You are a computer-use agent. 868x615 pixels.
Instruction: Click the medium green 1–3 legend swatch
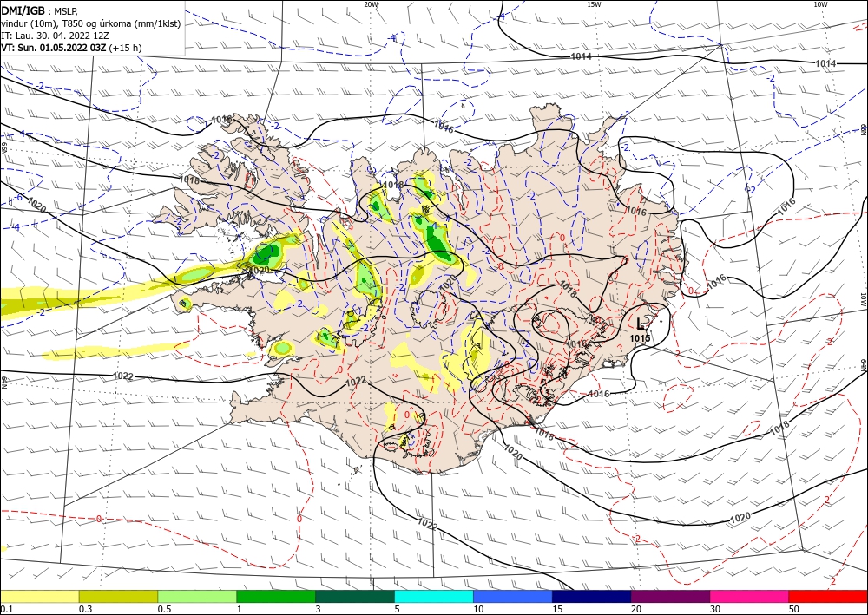coord(276,596)
